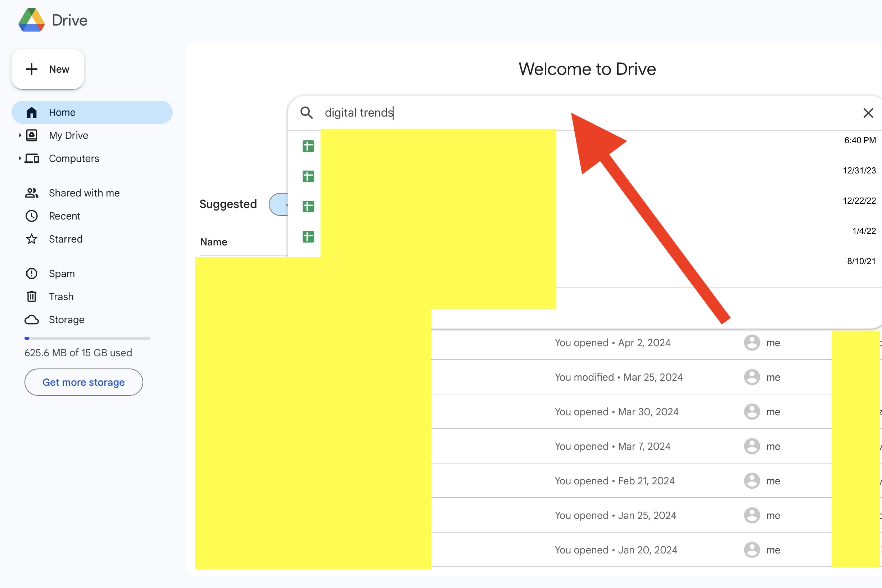Click the owner avatar in the Mar 7 row

752,446
